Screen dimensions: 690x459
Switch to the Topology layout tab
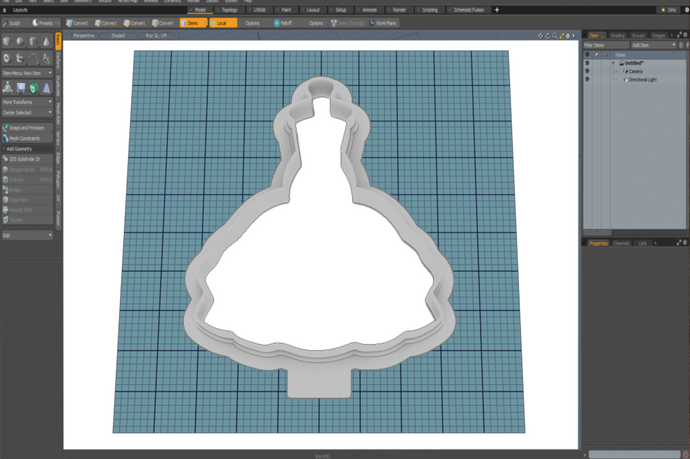point(229,10)
